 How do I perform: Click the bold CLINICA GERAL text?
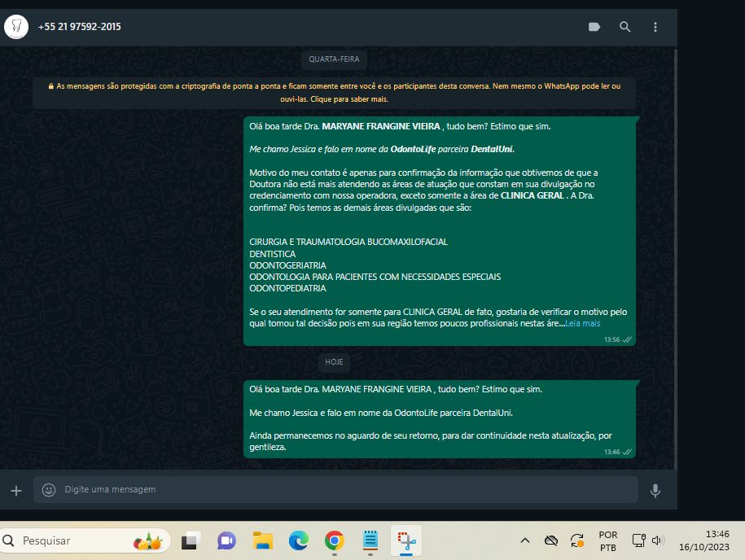(x=532, y=195)
